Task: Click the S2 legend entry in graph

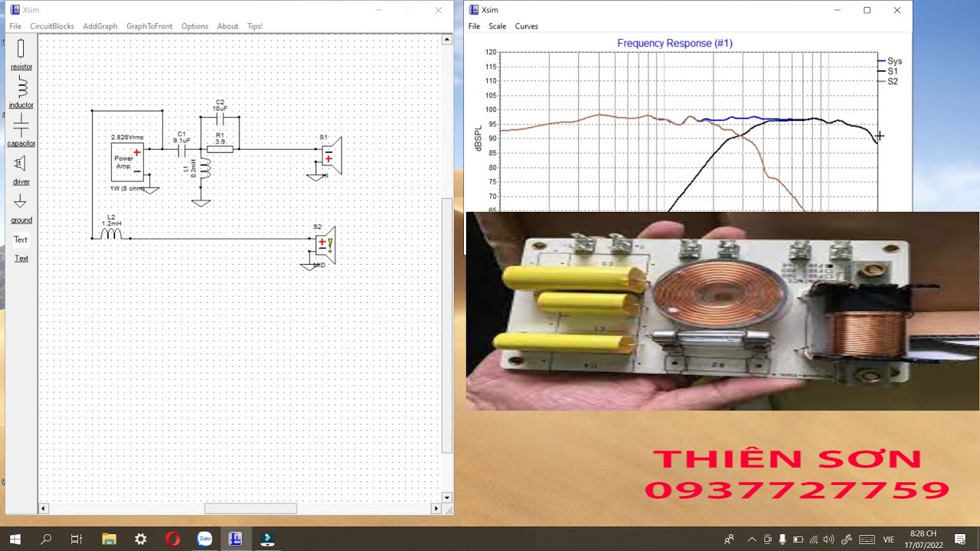Action: click(x=888, y=81)
